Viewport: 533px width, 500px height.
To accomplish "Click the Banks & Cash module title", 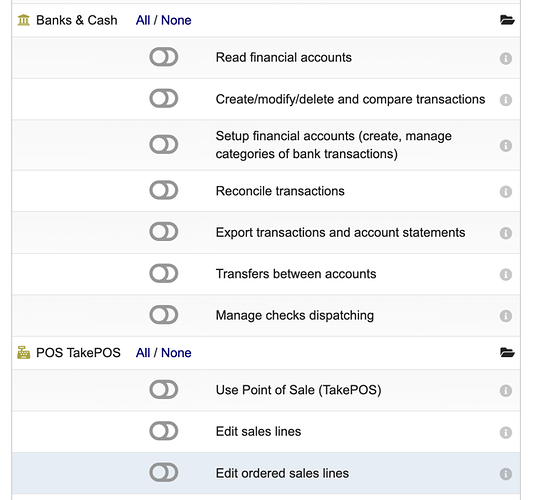I will coord(77,20).
